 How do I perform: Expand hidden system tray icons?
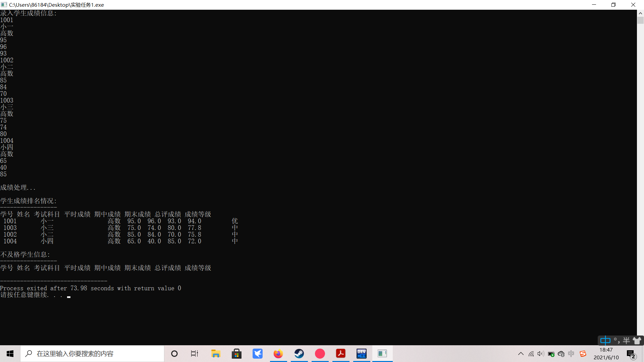[x=521, y=354]
